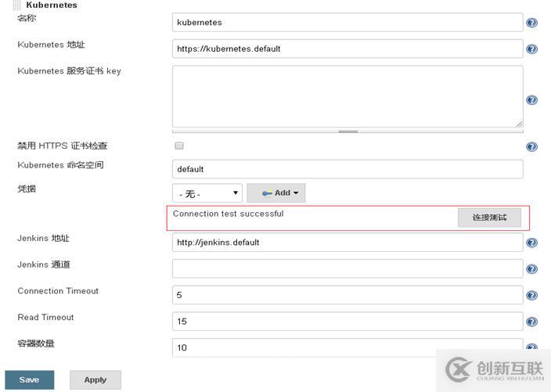Apply the configuration changes
Screen dimensions: 551x392
tap(95, 379)
